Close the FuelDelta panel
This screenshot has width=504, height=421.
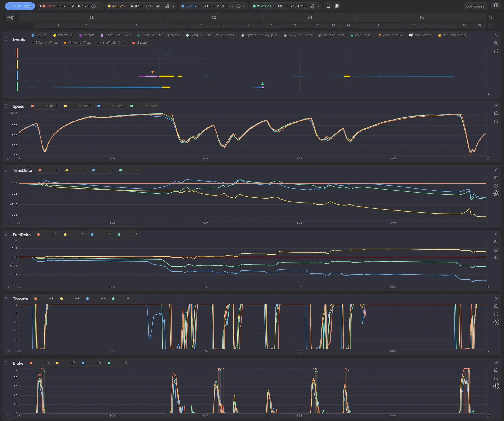496,234
